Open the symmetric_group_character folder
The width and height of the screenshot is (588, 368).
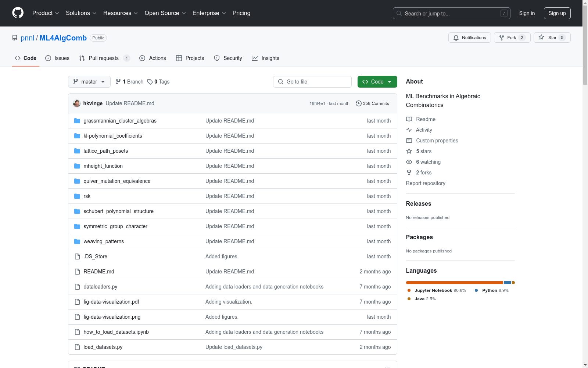115,226
